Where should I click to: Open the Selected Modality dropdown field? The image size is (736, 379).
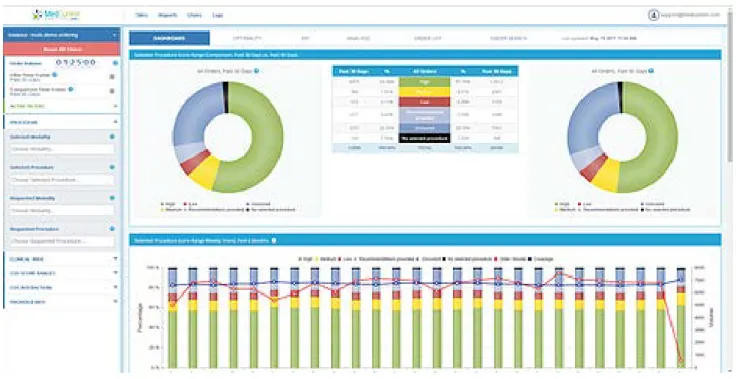click(62, 149)
